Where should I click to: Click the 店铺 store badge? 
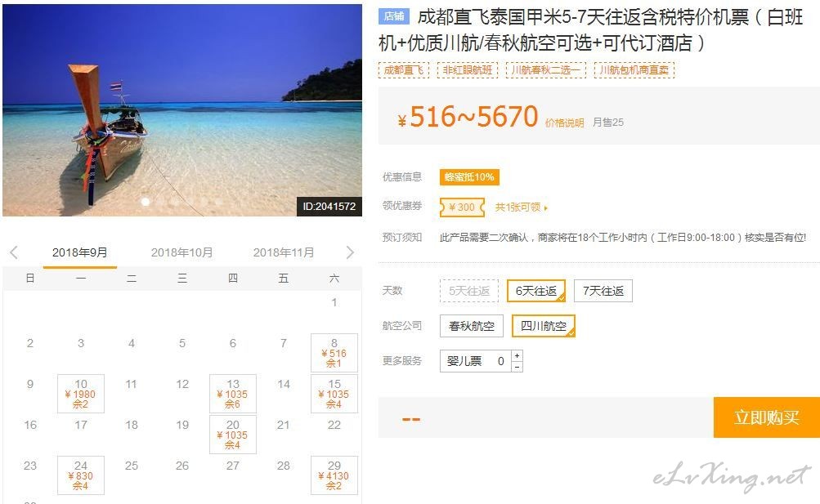tap(394, 16)
